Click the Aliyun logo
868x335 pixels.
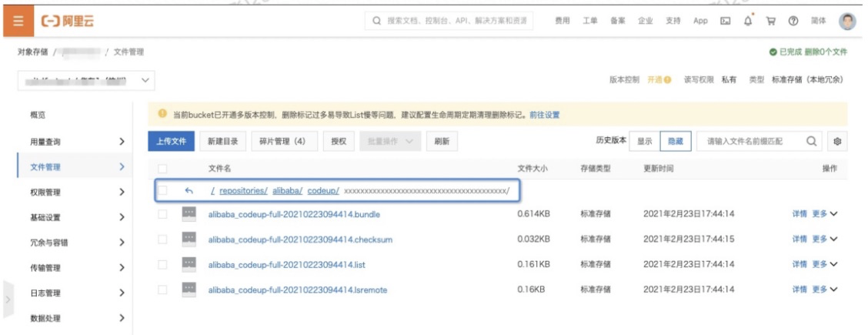(68, 21)
